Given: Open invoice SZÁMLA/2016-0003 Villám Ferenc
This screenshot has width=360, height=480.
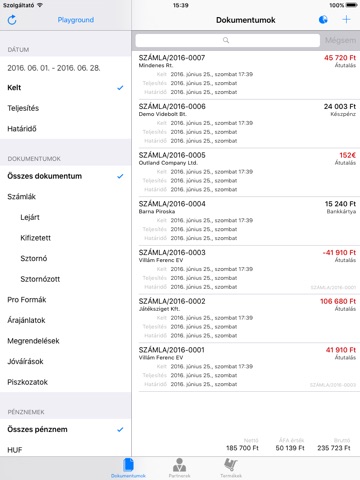Looking at the screenshot, I should [246, 270].
